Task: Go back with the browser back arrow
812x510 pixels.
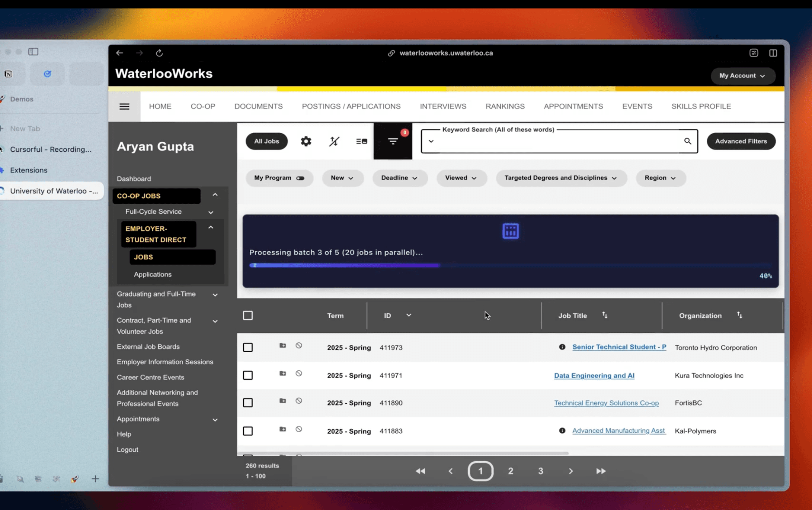Action: [x=119, y=53]
